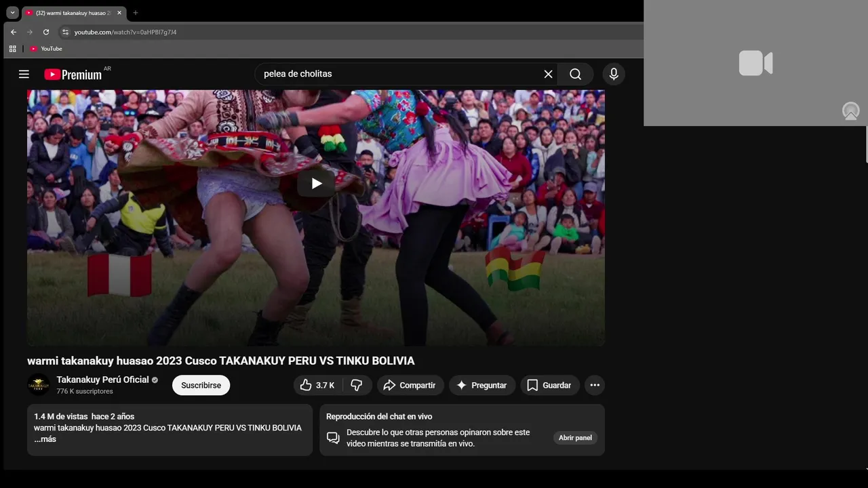Start voice search with microphone icon
The height and width of the screenshot is (488, 868).
pos(614,74)
